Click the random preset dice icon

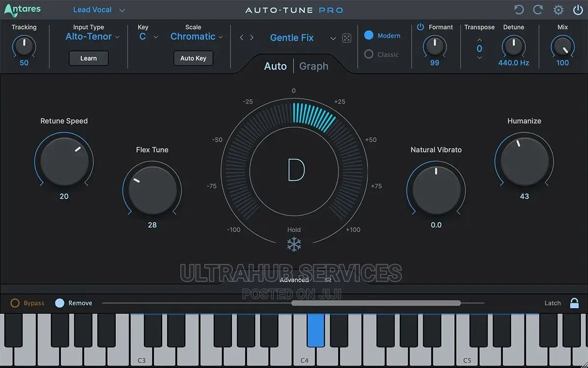pyautogui.click(x=346, y=38)
